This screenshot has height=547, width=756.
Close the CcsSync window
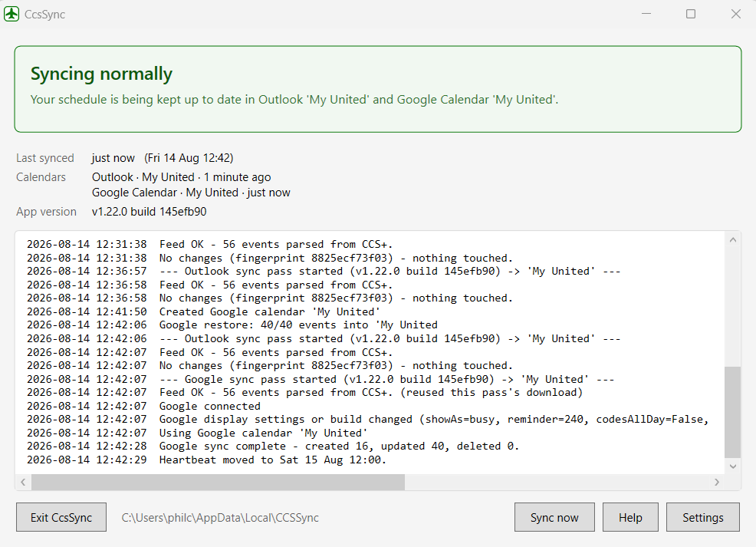(736, 14)
